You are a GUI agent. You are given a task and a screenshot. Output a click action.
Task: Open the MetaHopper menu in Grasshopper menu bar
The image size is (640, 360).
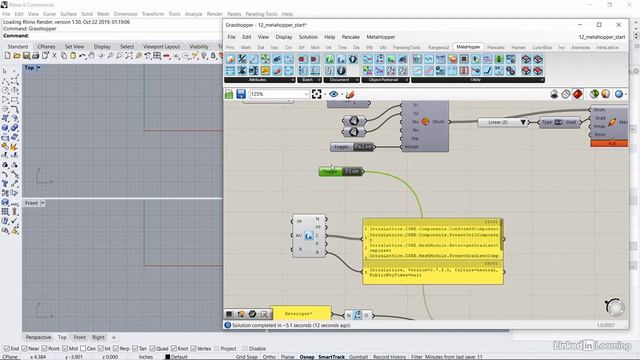pyautogui.click(x=380, y=37)
